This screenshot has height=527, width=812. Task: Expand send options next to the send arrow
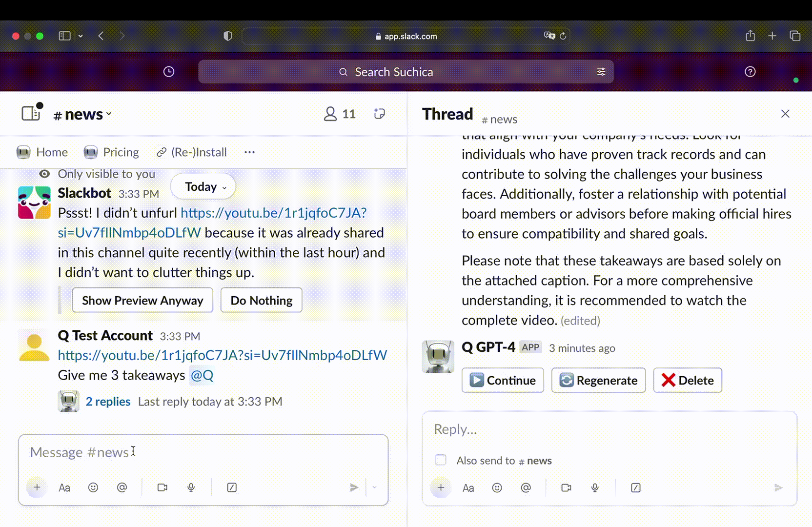(374, 487)
